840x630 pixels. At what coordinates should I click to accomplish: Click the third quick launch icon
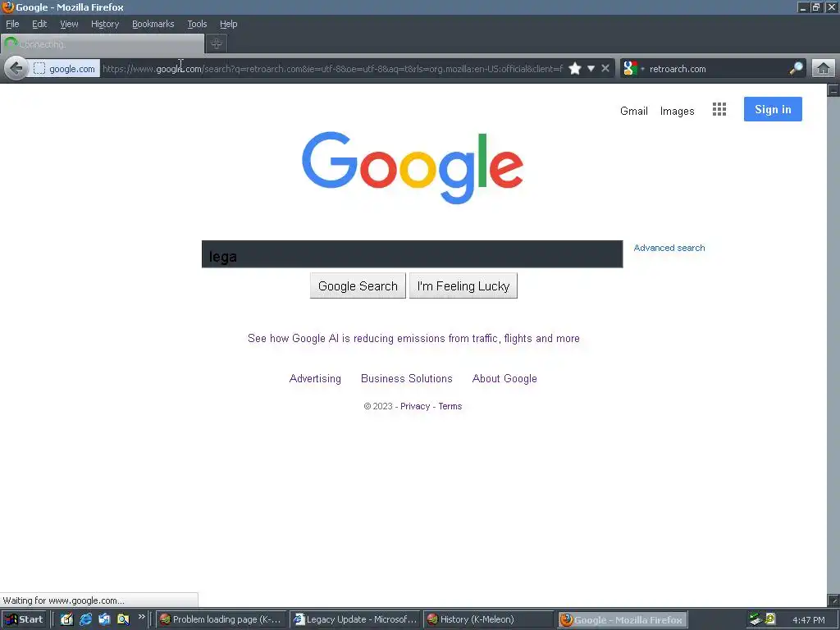[104, 620]
